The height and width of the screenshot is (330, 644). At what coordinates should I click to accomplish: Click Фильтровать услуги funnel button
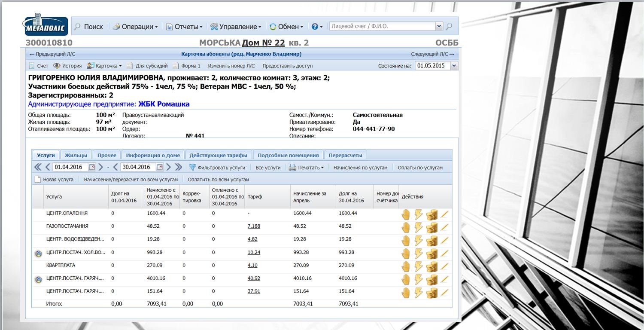coord(217,168)
